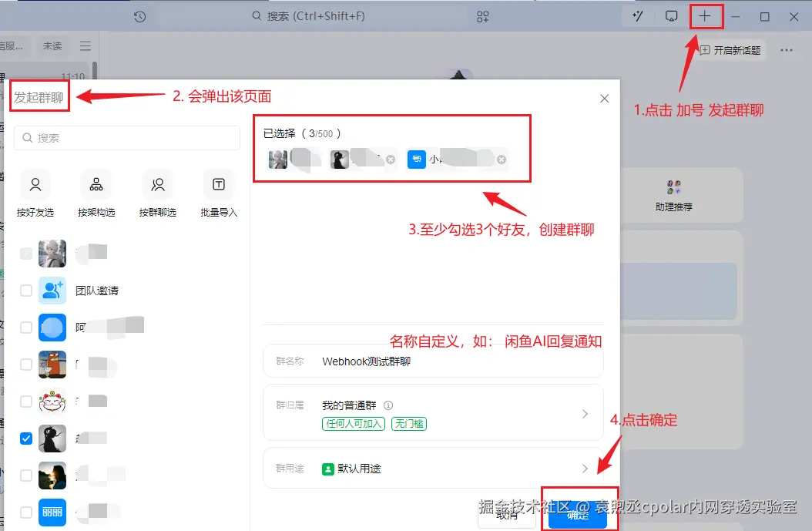Click the 团队邀请 avatar icon

pyautogui.click(x=52, y=291)
